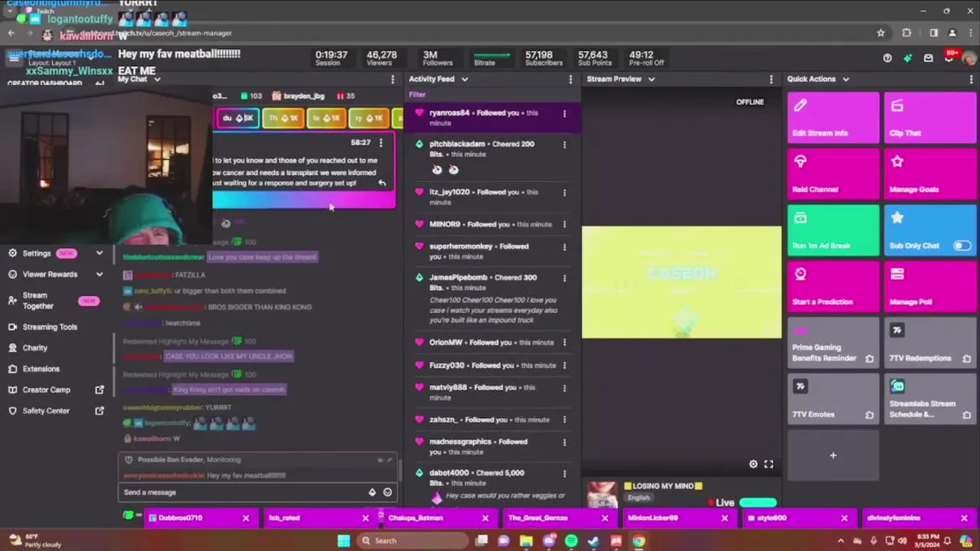This screenshot has width=980, height=551.
Task: Click the Viewers count stat
Action: tap(381, 58)
